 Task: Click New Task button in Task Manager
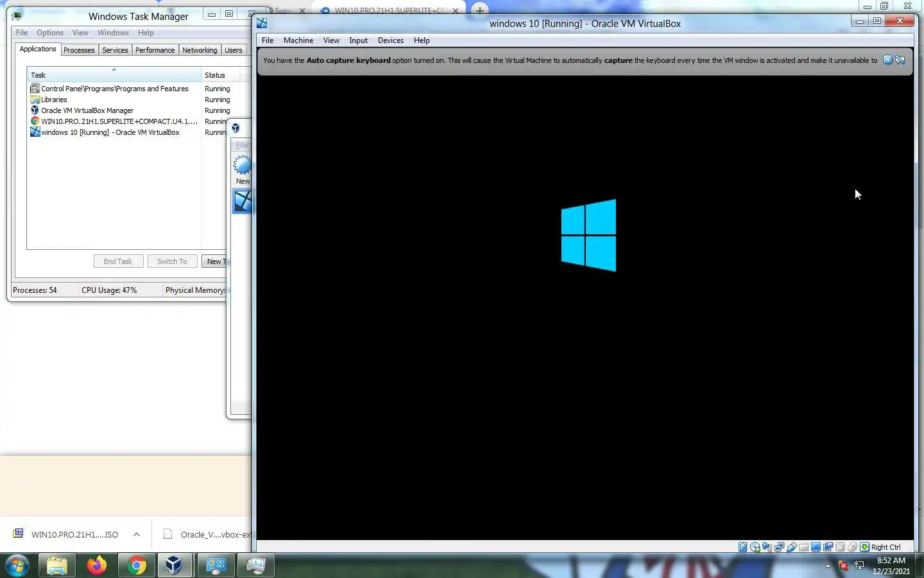[x=214, y=261]
